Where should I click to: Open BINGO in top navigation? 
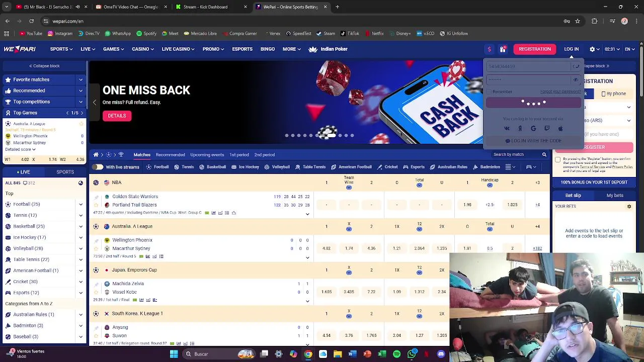point(268,49)
